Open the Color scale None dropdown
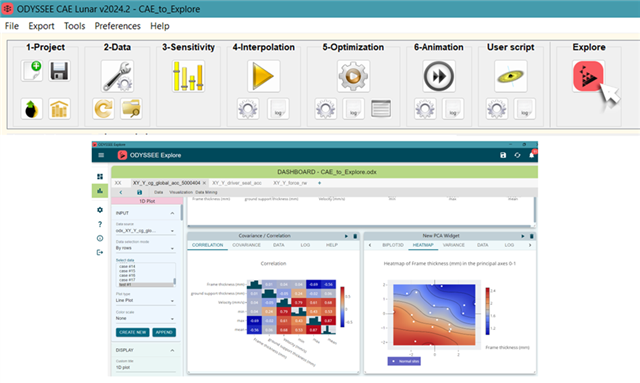Screen dimensions: 640x383 click(145, 318)
